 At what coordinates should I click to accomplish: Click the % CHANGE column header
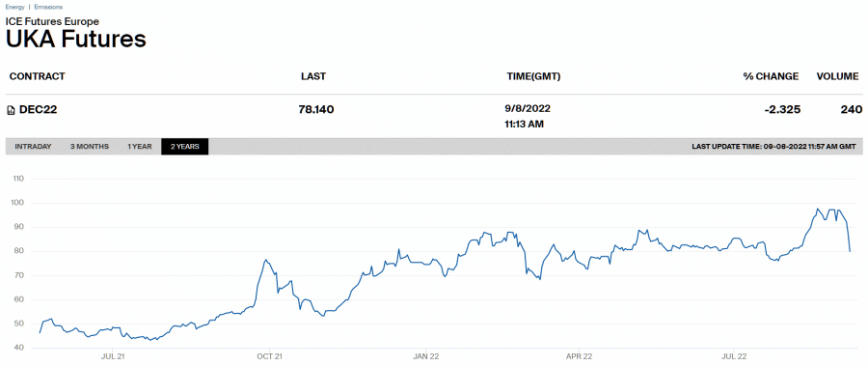771,76
